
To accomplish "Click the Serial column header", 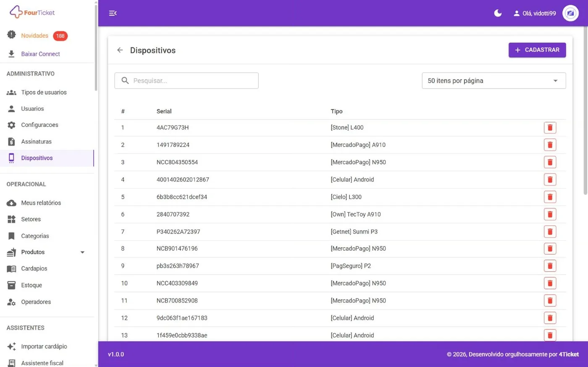I will 164,111.
